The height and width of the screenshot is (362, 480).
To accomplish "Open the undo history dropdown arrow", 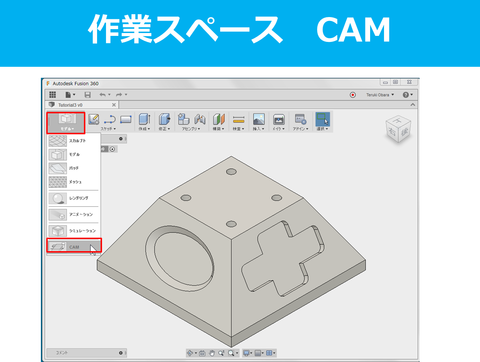I will [109, 95].
